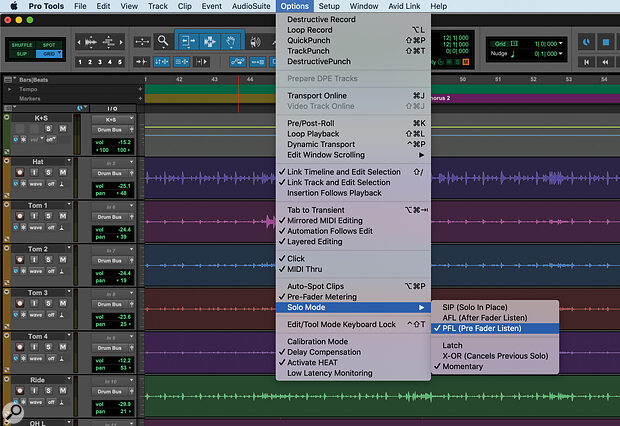The image size is (620, 426).
Task: Open the Tom 1 track view selector (wave)
Action: tap(36, 228)
